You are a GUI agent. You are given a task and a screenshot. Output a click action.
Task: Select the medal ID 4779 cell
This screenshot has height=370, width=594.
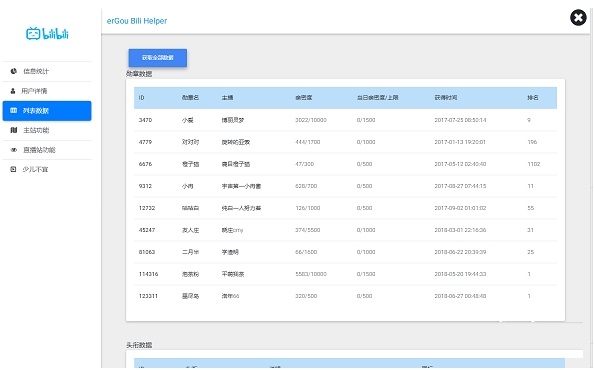tap(145, 142)
